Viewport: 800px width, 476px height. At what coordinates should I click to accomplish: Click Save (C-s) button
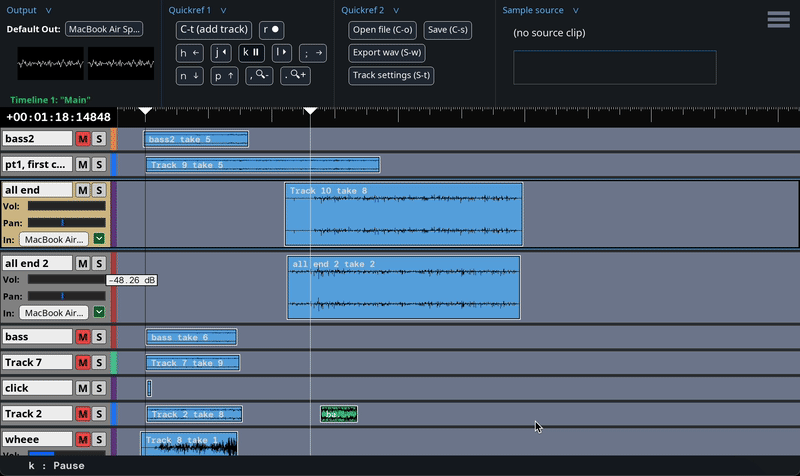[x=447, y=30]
